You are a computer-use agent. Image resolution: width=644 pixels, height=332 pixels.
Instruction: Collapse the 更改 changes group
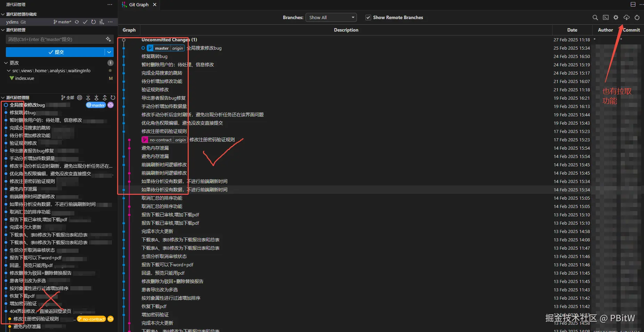pyautogui.click(x=6, y=63)
